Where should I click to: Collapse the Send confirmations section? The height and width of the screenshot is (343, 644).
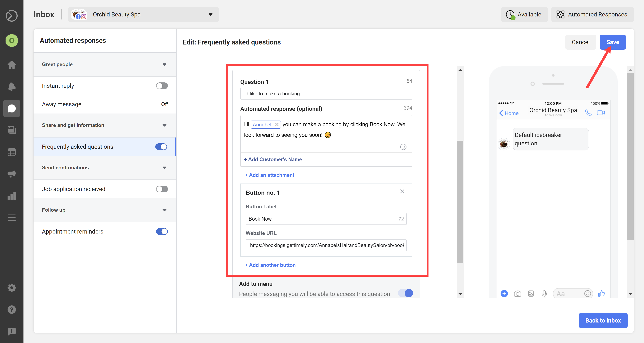(105, 168)
